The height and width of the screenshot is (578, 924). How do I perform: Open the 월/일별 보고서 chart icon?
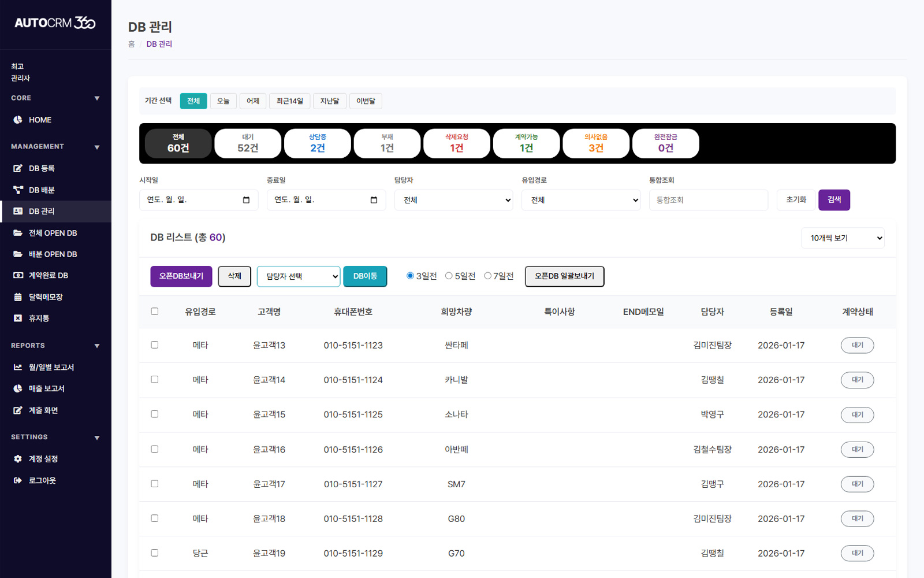pos(18,367)
